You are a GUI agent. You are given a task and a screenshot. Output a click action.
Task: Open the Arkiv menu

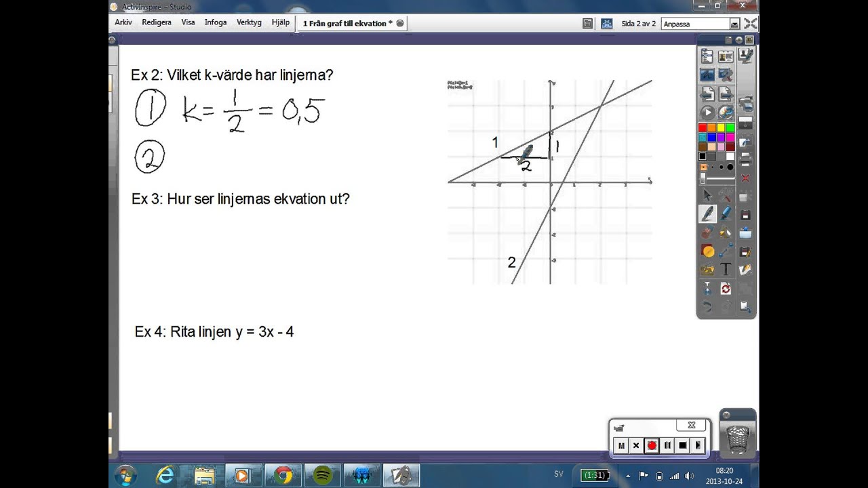click(x=123, y=22)
